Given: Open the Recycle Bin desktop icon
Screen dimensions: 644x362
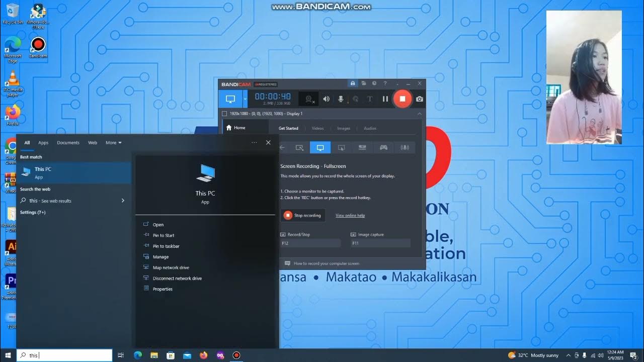Looking at the screenshot, I should click(x=13, y=13).
